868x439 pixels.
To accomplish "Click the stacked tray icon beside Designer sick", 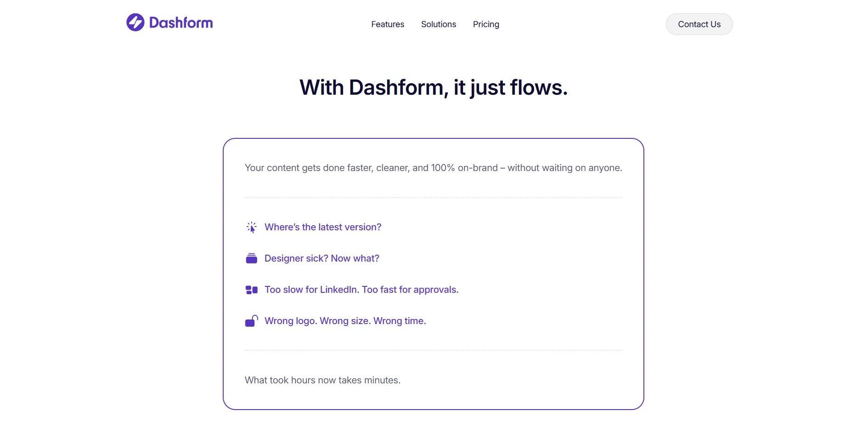I will coord(251,258).
